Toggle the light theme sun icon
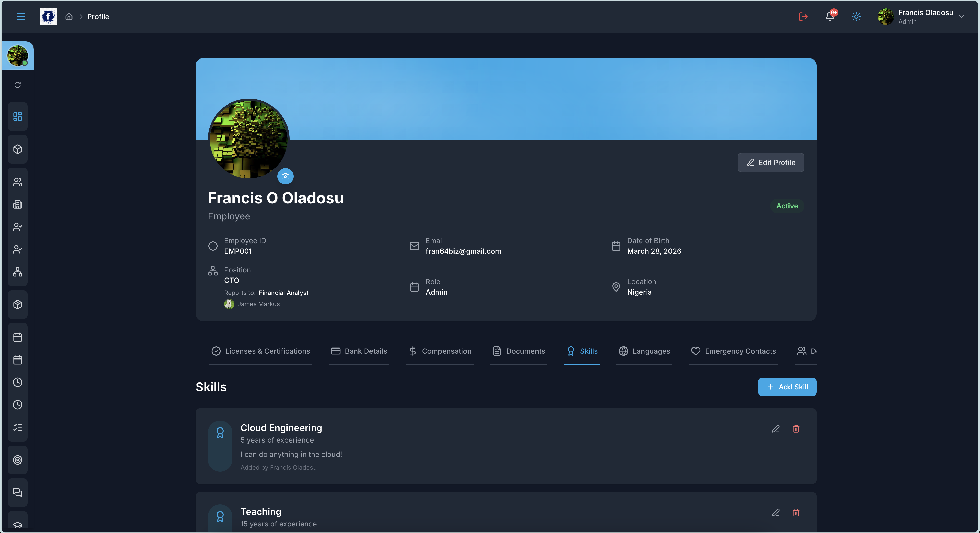This screenshot has width=980, height=533. tap(856, 17)
